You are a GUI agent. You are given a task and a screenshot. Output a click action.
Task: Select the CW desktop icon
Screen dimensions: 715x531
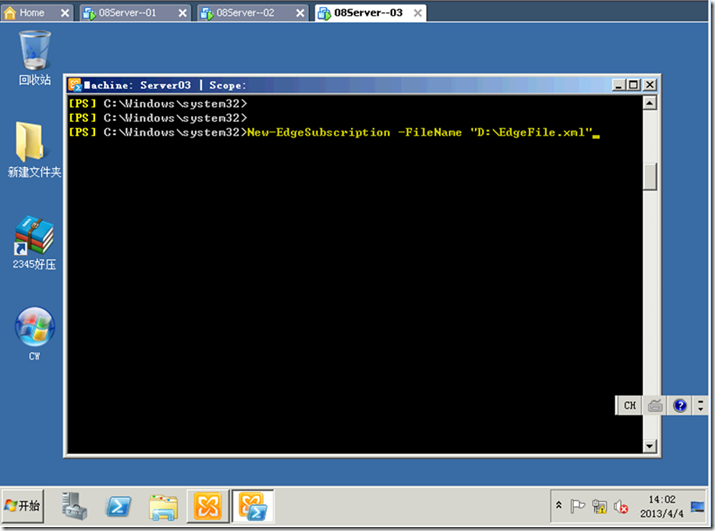[35, 333]
